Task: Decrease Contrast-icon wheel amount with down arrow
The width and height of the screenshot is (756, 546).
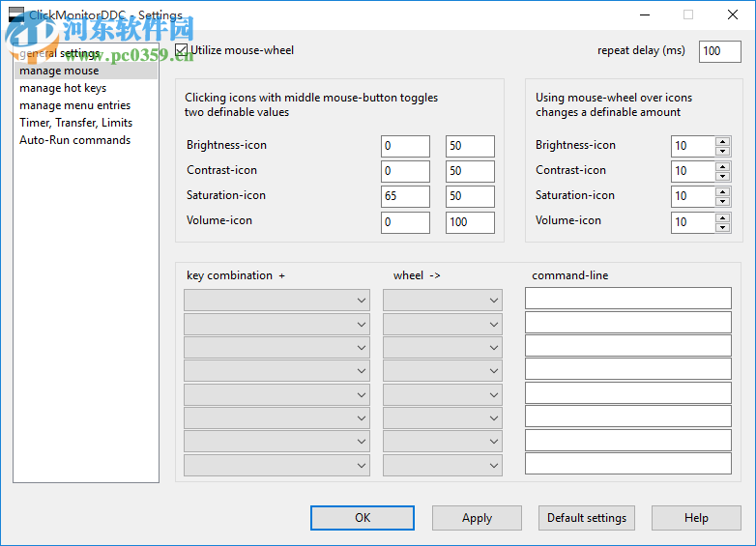Action: 722,176
